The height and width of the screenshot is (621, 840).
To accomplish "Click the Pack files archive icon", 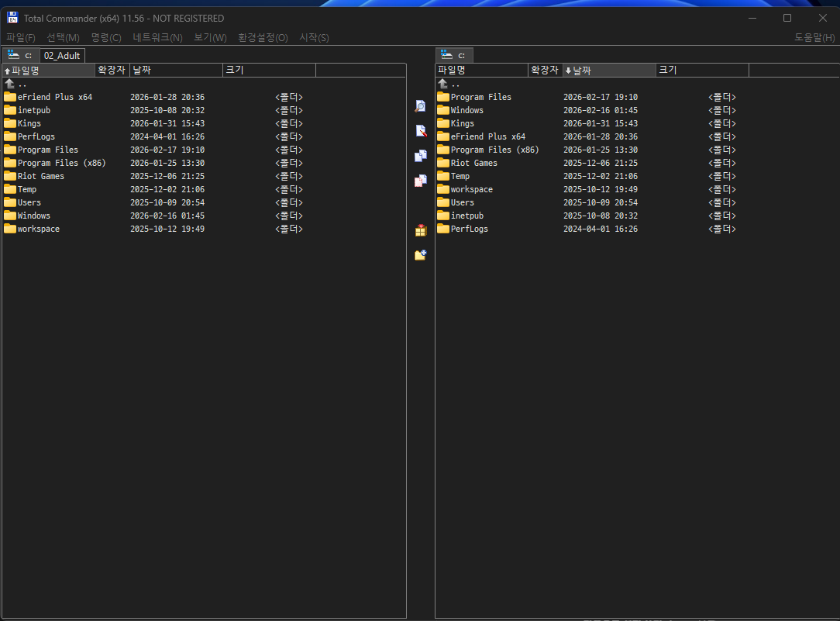I will click(420, 230).
